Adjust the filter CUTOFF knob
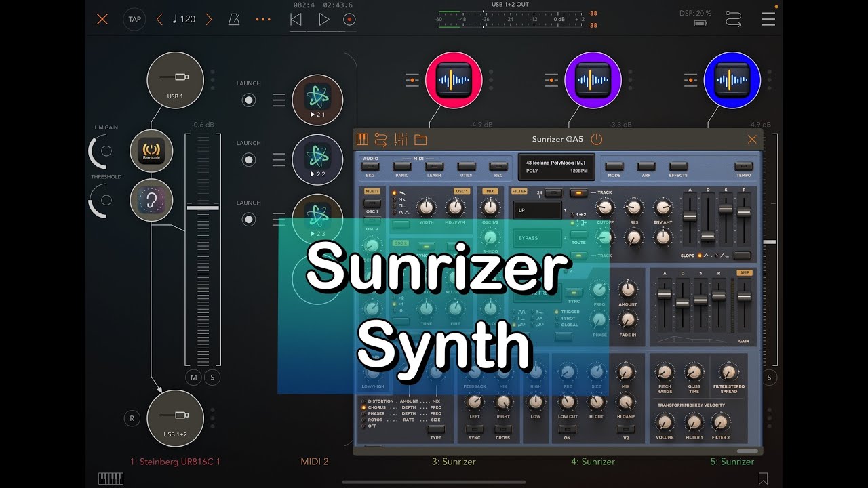Viewport: 868px width, 488px height. point(605,208)
